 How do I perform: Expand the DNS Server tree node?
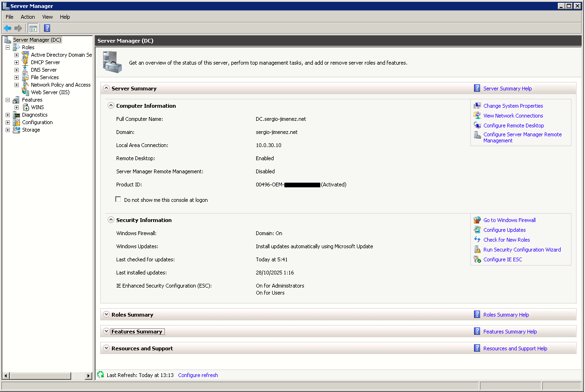[16, 70]
